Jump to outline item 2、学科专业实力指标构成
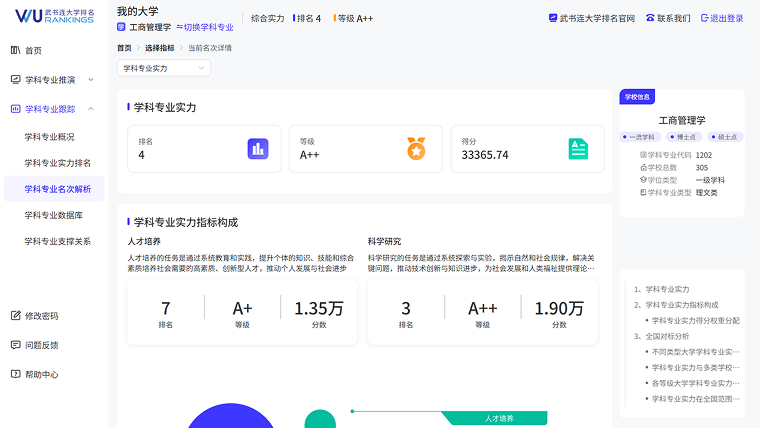 [x=676, y=305]
